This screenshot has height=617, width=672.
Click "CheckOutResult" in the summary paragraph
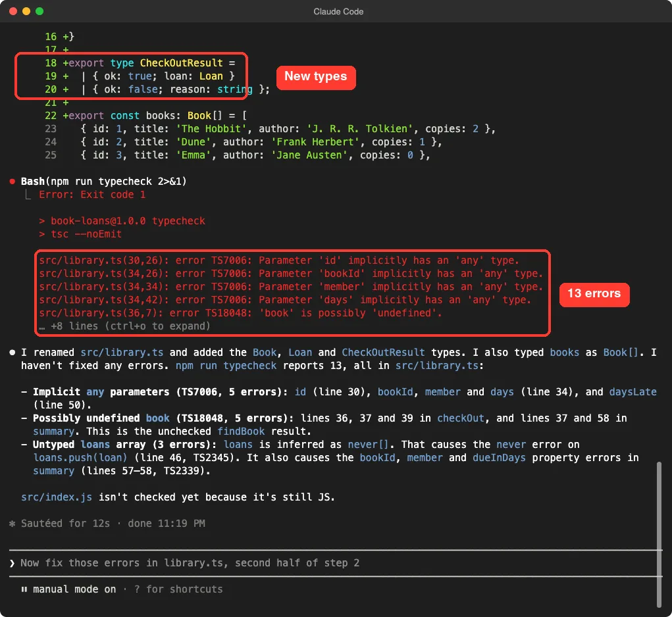pyautogui.click(x=383, y=353)
